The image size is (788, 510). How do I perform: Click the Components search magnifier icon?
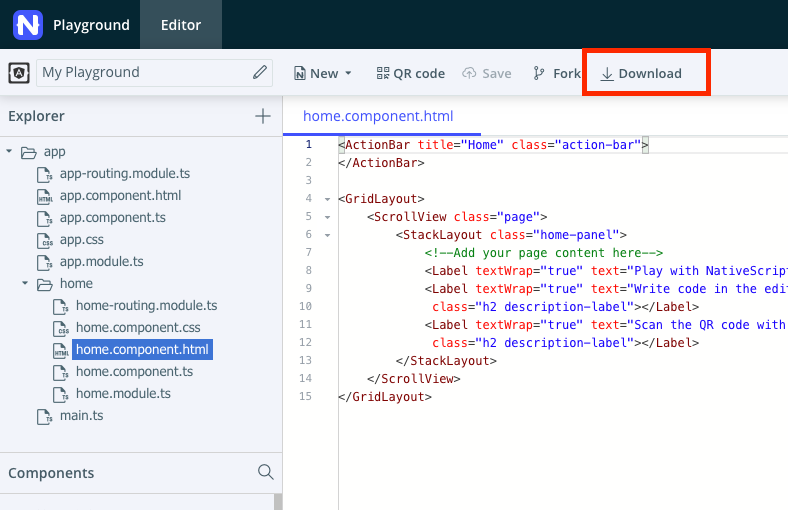pyautogui.click(x=265, y=472)
